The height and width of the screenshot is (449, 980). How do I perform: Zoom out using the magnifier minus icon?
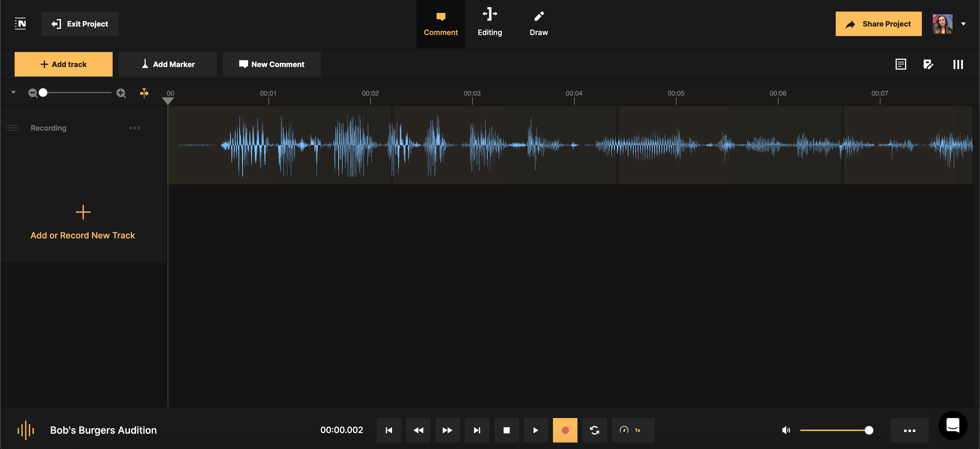pyautogui.click(x=33, y=93)
